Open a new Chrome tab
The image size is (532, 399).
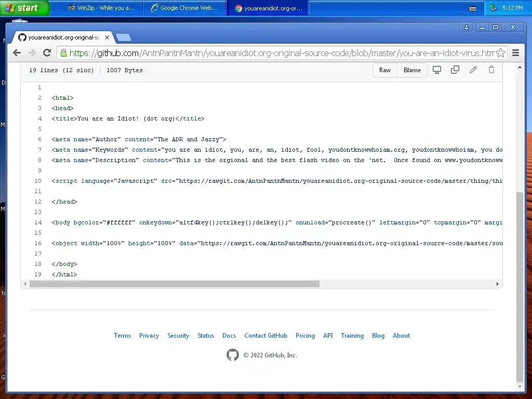(x=124, y=37)
